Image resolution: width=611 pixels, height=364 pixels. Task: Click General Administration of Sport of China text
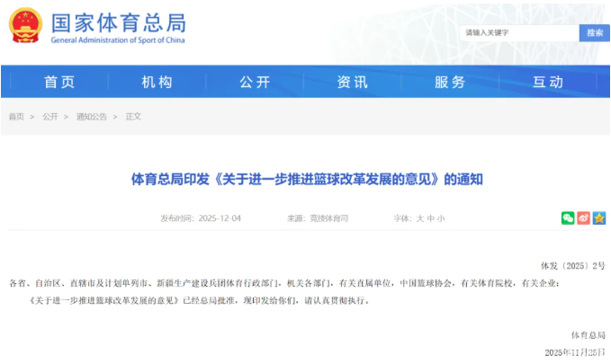tap(118, 40)
